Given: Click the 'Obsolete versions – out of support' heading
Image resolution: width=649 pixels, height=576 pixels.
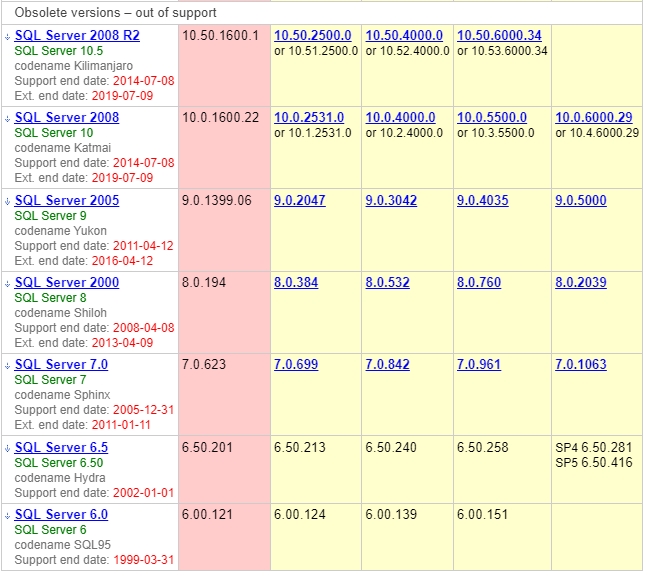Looking at the screenshot, I should coord(115,12).
